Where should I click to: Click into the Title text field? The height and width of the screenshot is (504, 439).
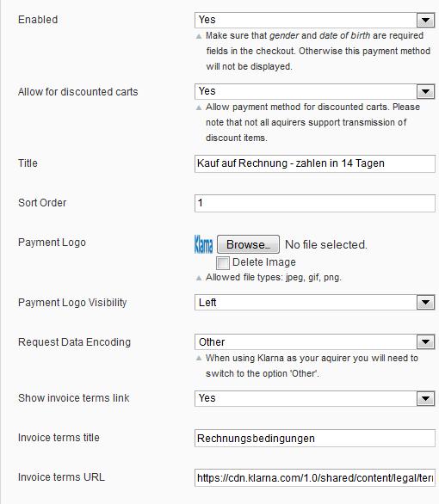(x=315, y=163)
